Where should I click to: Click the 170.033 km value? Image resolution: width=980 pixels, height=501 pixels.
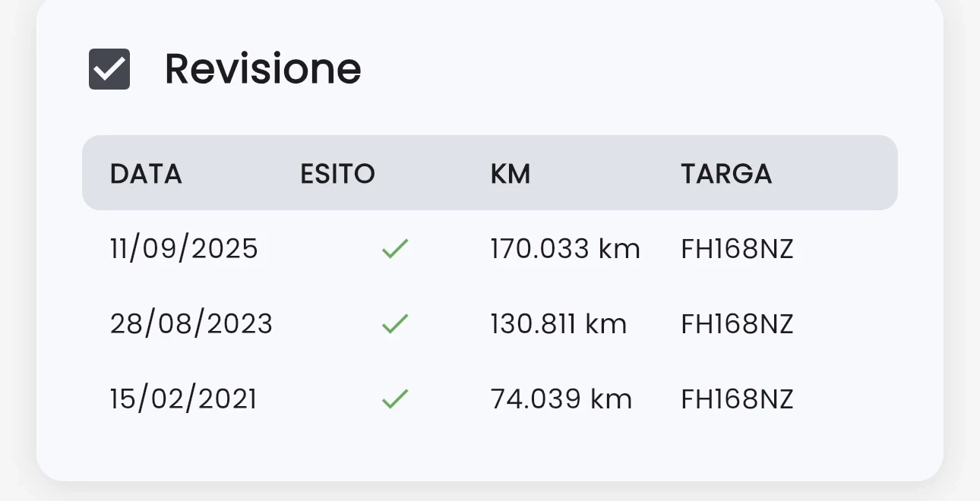pos(565,249)
